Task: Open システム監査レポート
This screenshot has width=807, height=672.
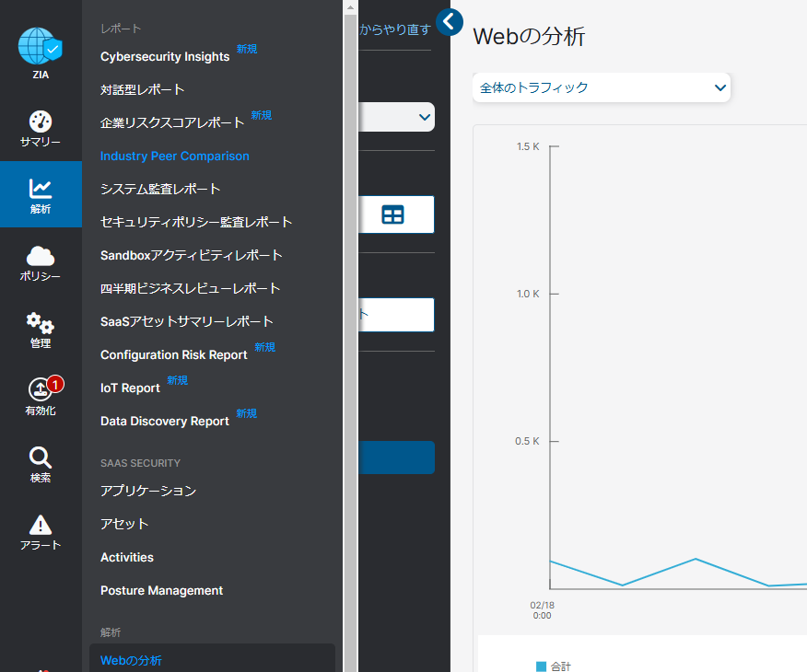Action: tap(160, 189)
